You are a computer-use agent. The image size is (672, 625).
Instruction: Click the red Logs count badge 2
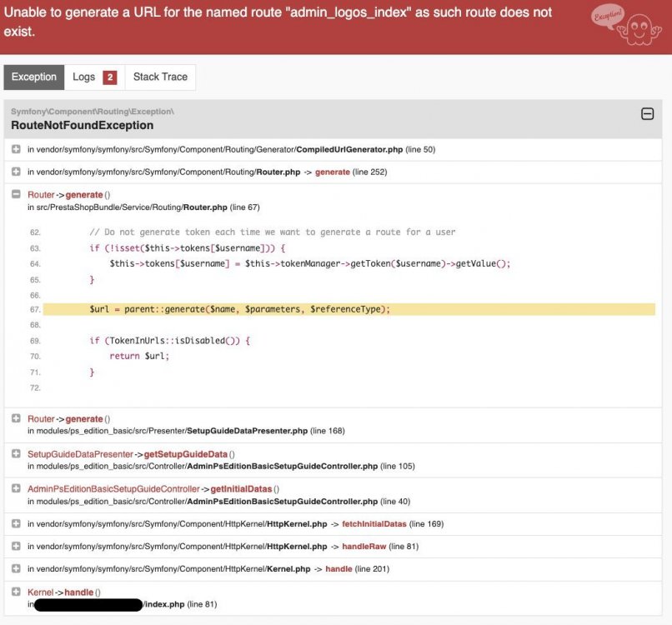coord(110,77)
